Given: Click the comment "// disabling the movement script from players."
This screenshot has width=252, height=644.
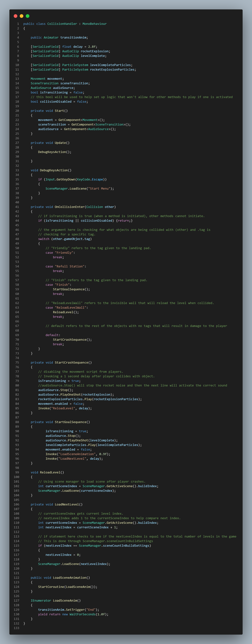Looking at the screenshot, I should pyautogui.click(x=81, y=372).
